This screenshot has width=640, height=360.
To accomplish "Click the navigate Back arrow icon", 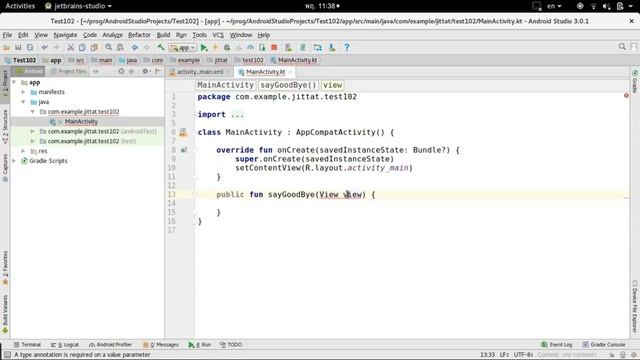I will pos(135,48).
